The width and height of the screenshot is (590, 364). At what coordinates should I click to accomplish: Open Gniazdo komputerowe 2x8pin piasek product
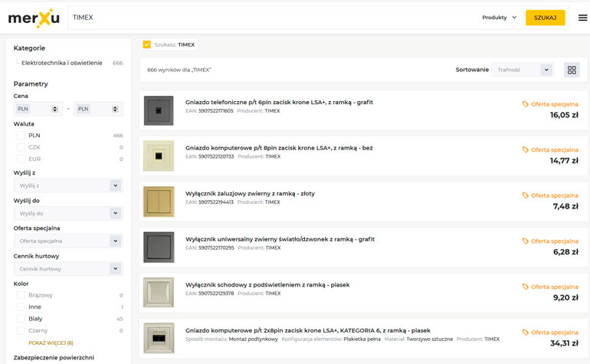[x=308, y=330]
